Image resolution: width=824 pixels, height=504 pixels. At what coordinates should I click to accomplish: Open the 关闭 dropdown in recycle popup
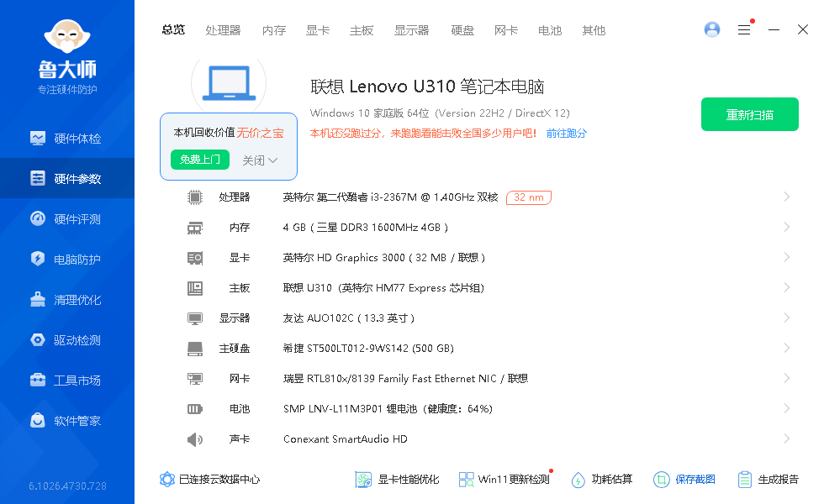[260, 160]
